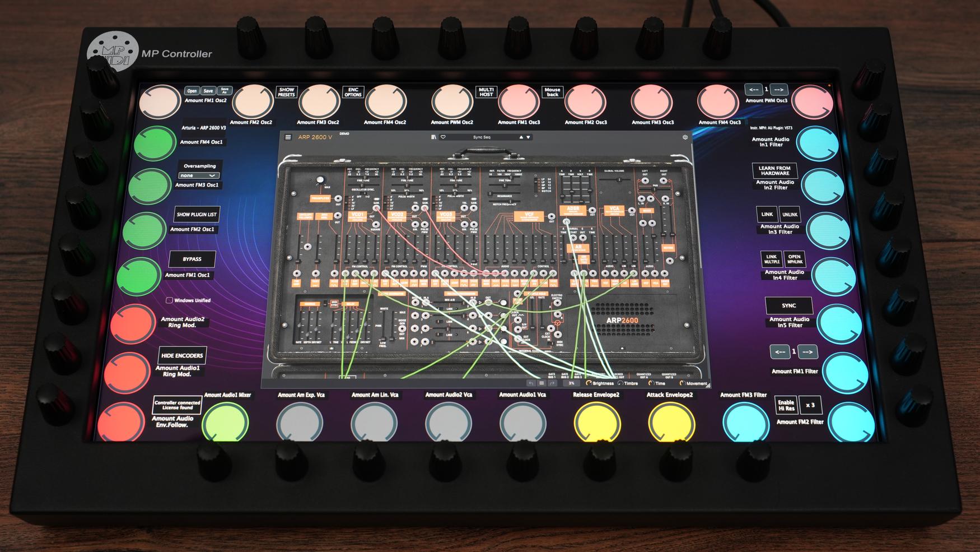Click the 3% CPU meter readout
Viewport: 980px width, 552px height.
(571, 383)
